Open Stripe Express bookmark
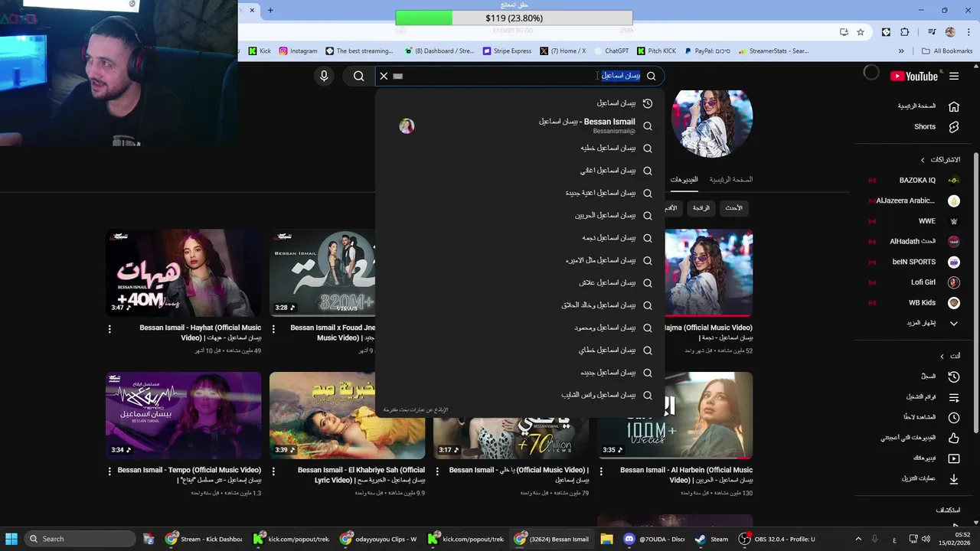Screen dimensions: 980x551 tap(507, 51)
